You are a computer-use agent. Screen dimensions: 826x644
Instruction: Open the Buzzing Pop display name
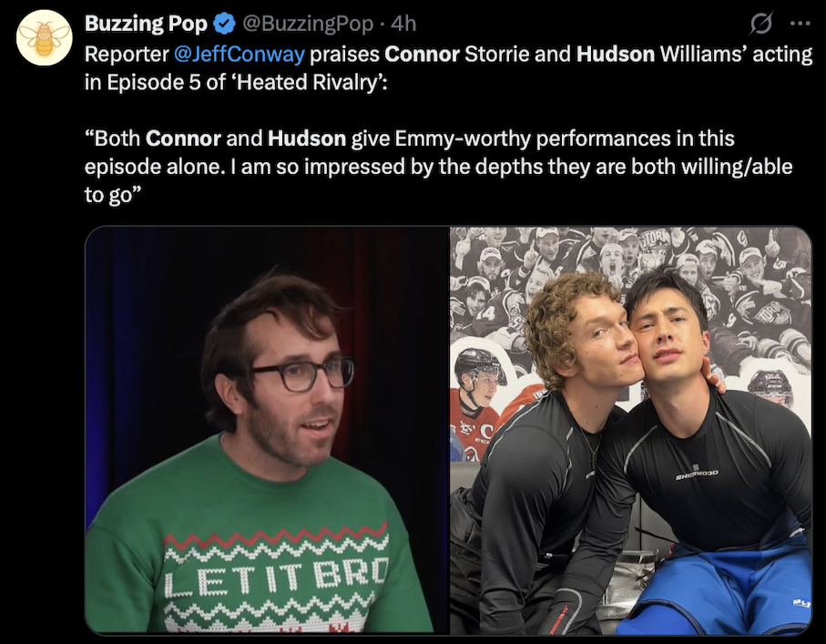point(146,24)
